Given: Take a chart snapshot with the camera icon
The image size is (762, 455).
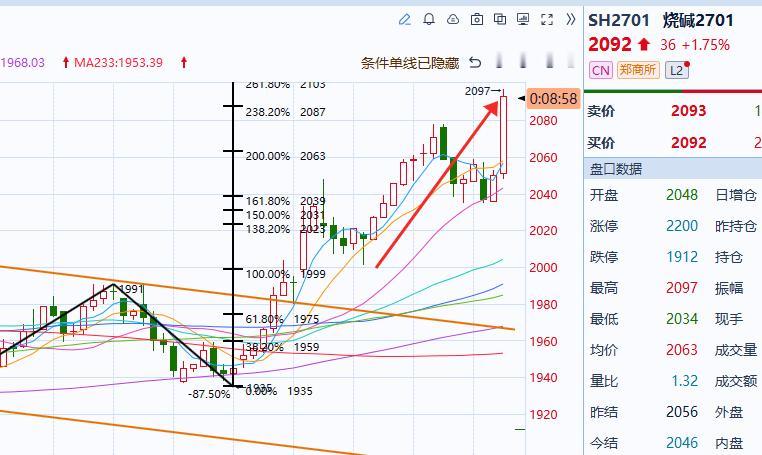Looking at the screenshot, I should pyautogui.click(x=477, y=19).
